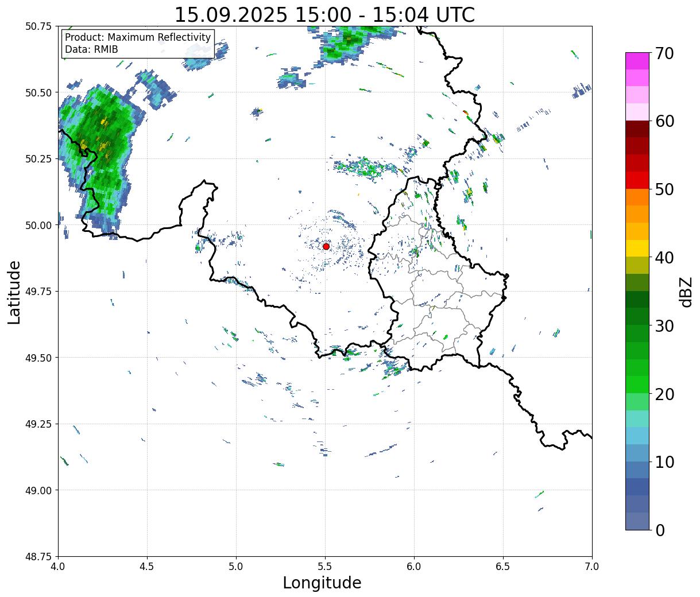Click the 50.00 latitude tick label
Image resolution: width=700 pixels, height=597 pixels.
38,225
